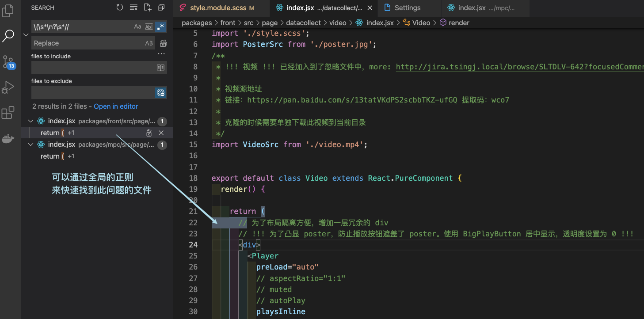Open the pan.baidu.com link in comment

(x=352, y=100)
